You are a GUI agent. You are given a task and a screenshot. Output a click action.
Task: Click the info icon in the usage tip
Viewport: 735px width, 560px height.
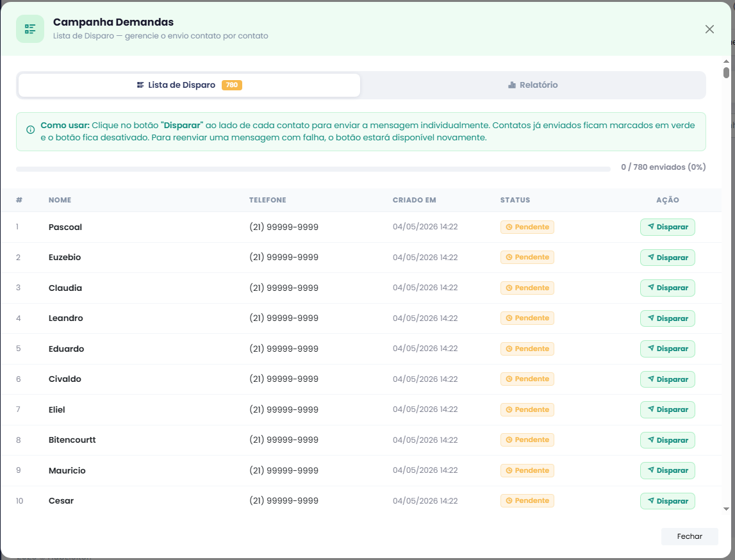point(31,130)
